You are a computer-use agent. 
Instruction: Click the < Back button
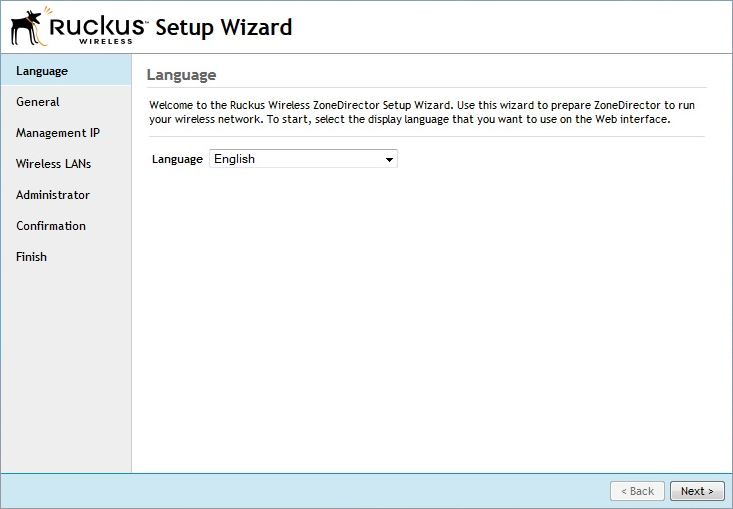click(x=637, y=491)
